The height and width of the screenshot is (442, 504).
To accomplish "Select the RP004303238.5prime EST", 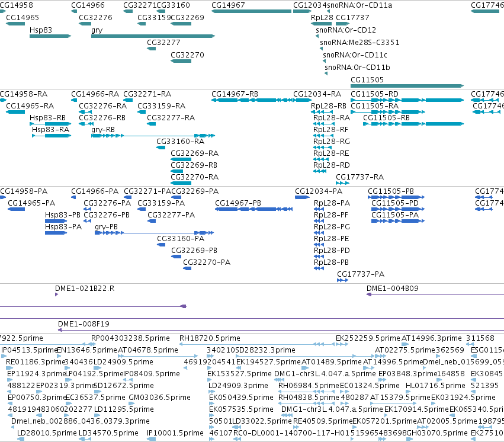I will click(93, 344).
